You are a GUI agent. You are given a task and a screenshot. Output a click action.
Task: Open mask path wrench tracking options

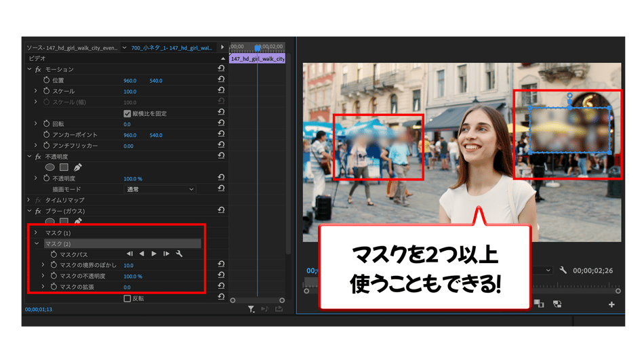click(179, 254)
